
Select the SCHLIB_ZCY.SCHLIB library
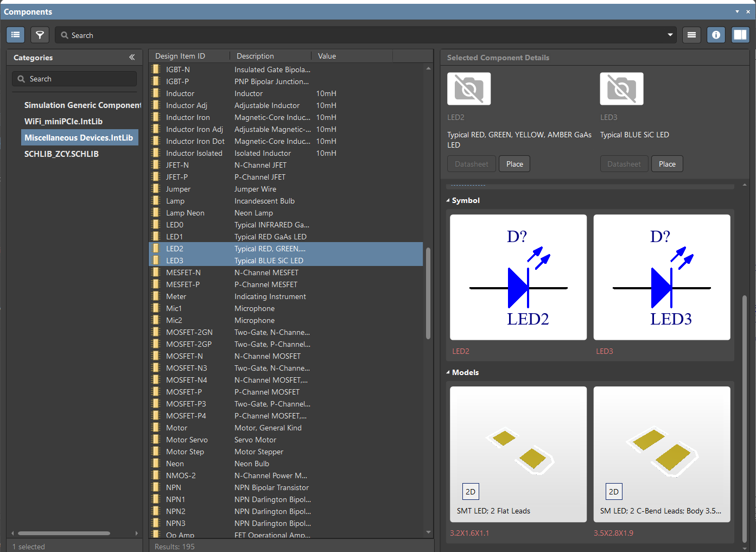point(61,154)
